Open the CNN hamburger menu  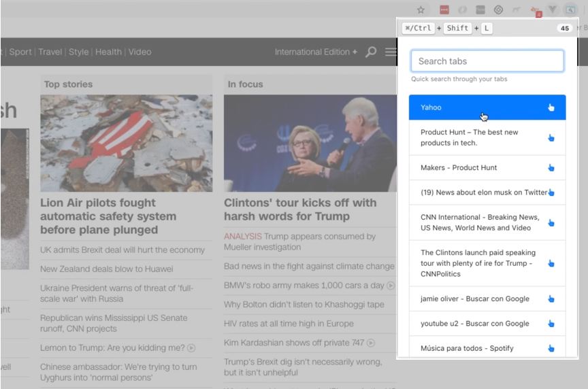coord(391,52)
